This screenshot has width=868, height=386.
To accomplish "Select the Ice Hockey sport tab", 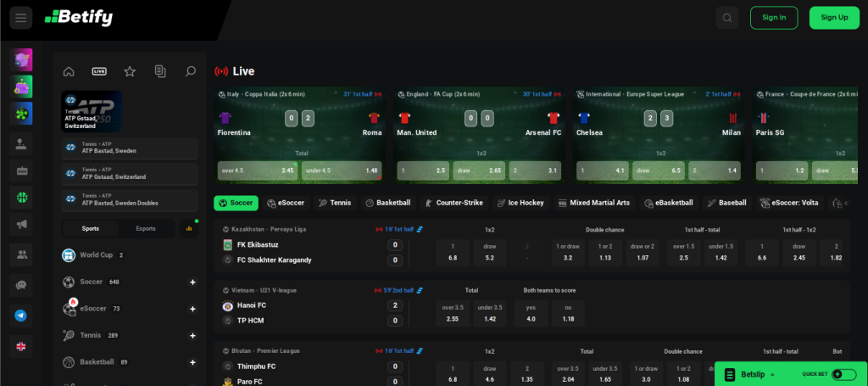I will (520, 204).
